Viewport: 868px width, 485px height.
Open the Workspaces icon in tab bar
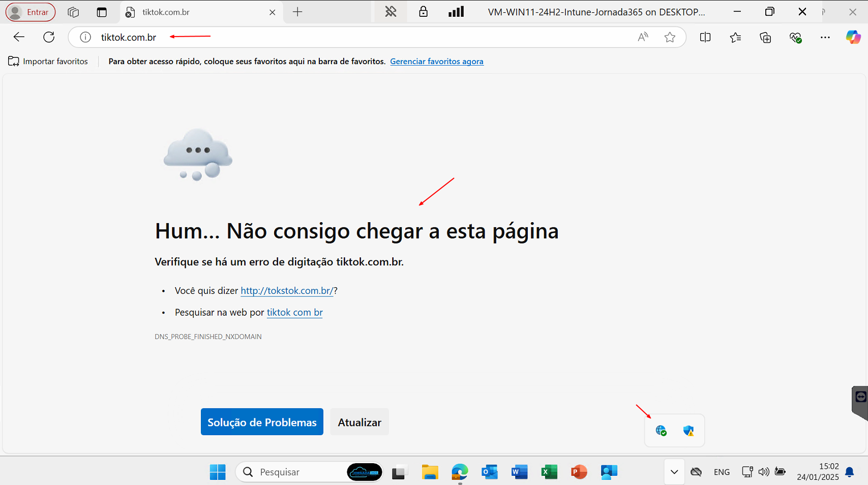tap(73, 12)
